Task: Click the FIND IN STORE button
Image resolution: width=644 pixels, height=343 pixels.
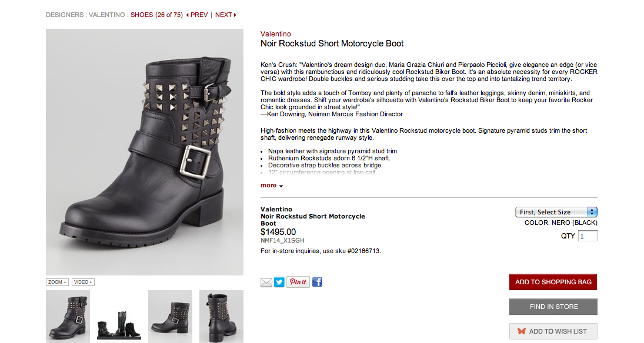Action: tap(553, 307)
